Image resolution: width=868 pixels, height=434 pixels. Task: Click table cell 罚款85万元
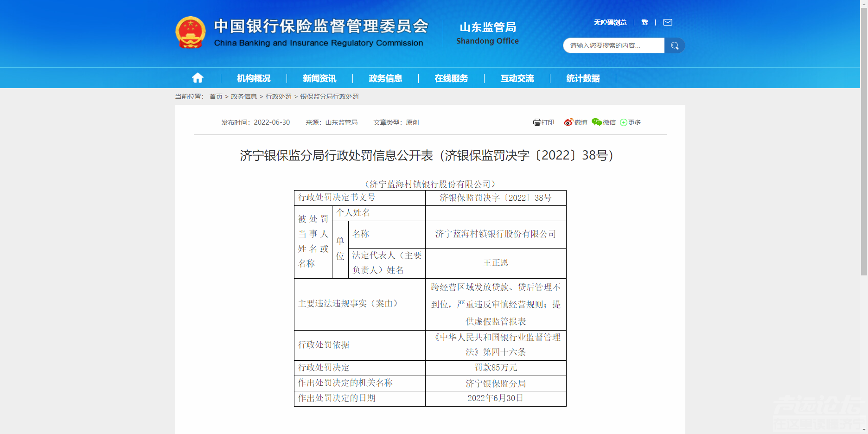(x=496, y=368)
